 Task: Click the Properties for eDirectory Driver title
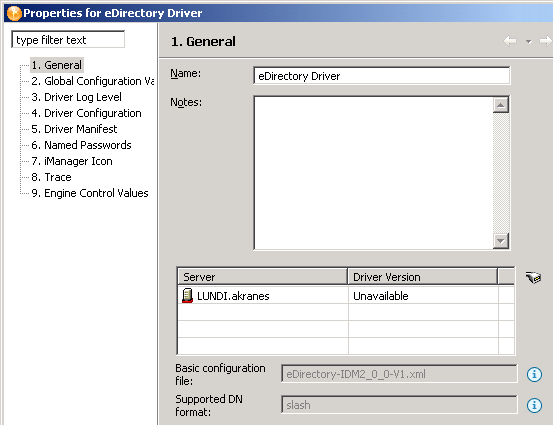click(113, 13)
